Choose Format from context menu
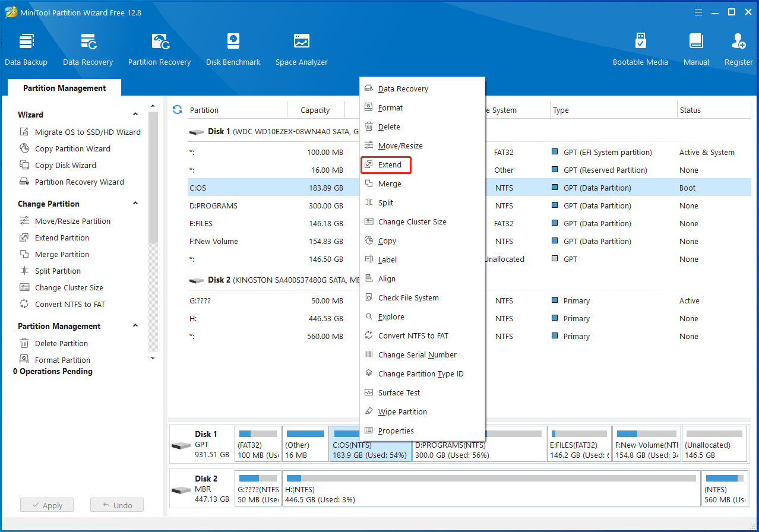This screenshot has width=759, height=532. [x=422, y=107]
